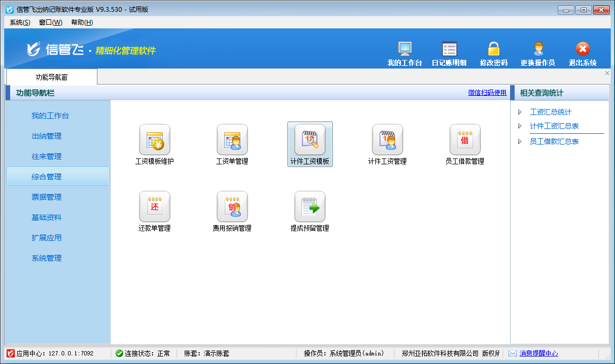Screen dimensions: 615x364
Task: Select 出纳管理 in navigation sidebar
Action: pyautogui.click(x=47, y=136)
